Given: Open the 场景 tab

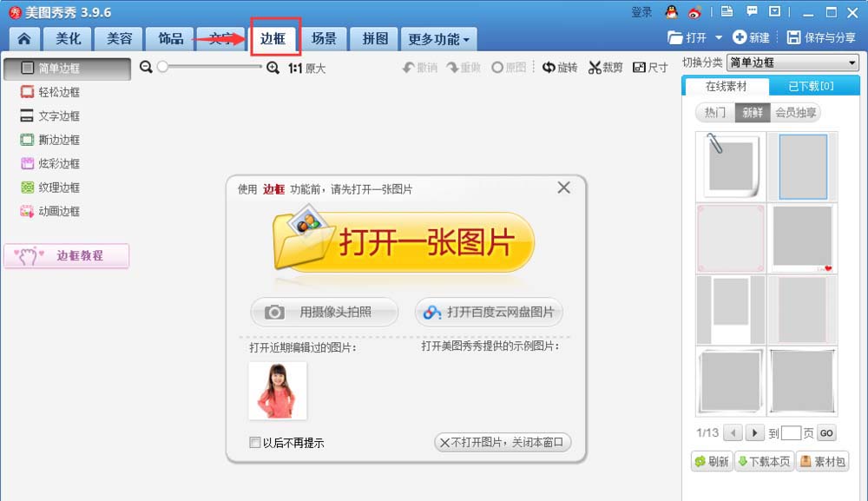Looking at the screenshot, I should tap(324, 39).
